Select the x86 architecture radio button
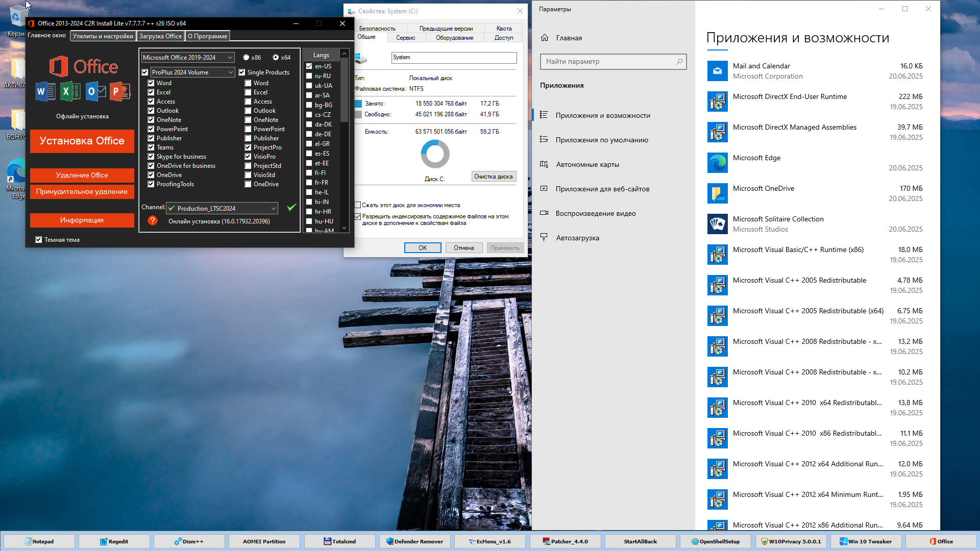The height and width of the screenshot is (551, 980). (246, 58)
